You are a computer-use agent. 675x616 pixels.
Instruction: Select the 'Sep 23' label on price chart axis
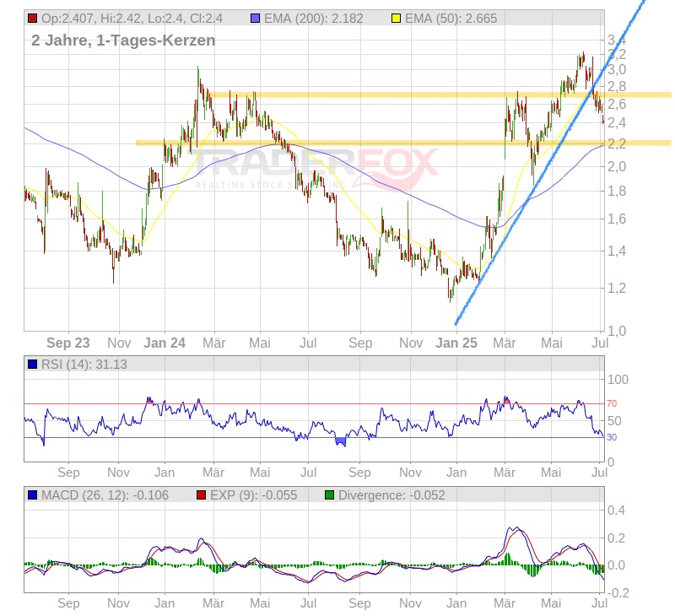tap(68, 343)
